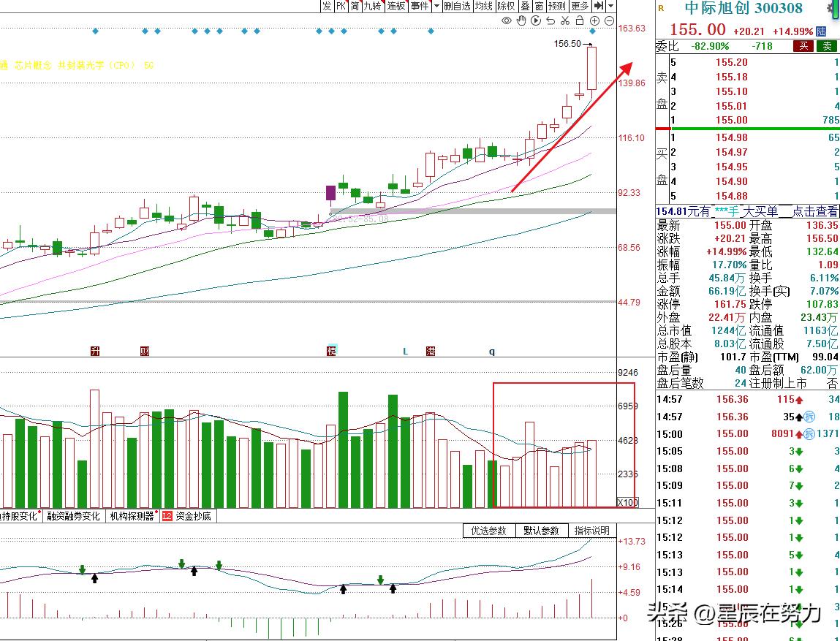The width and height of the screenshot is (840, 641).
Task: Click sell level 5 price 155.20
Action: (x=731, y=62)
